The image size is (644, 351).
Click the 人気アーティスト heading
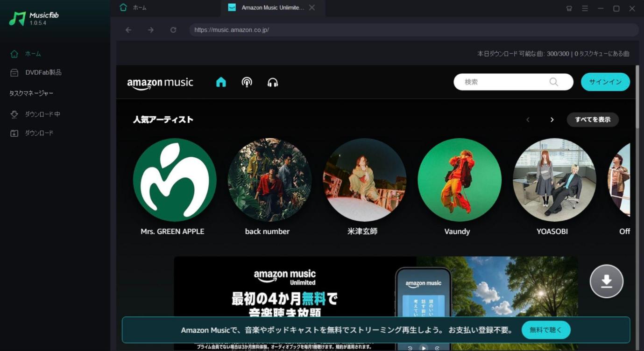tap(163, 119)
